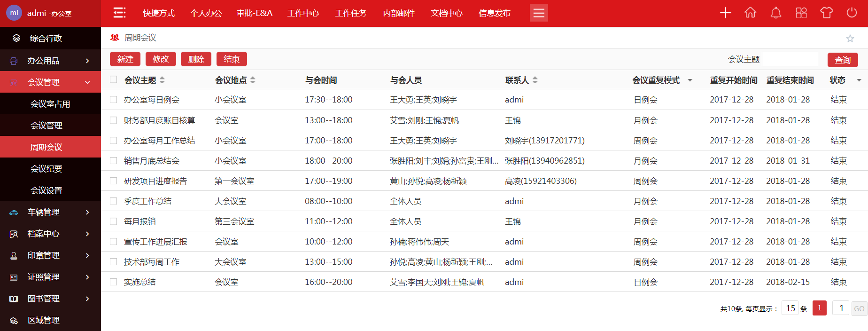This screenshot has height=331, width=868.
Task: Select the 季度工作总结 row checkbox
Action: [x=114, y=201]
